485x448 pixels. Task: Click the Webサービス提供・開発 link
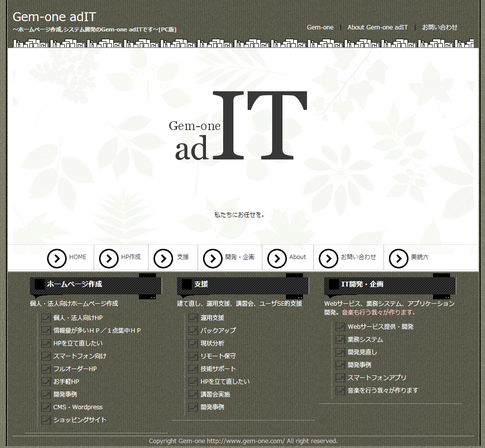click(x=380, y=327)
